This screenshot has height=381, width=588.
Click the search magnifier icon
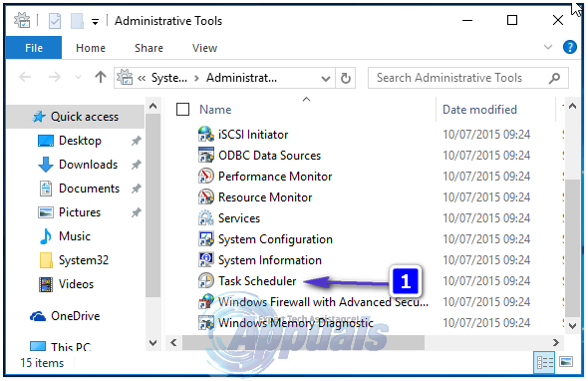[x=555, y=78]
